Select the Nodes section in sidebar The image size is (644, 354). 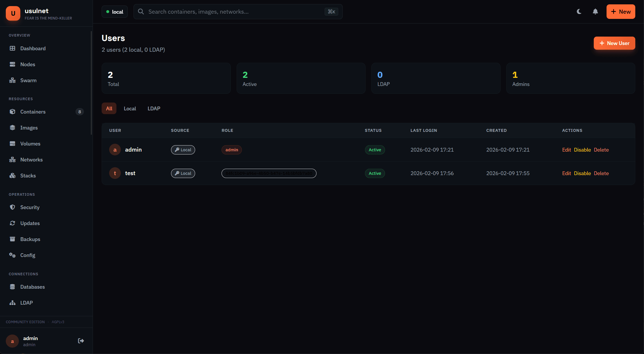pos(28,64)
